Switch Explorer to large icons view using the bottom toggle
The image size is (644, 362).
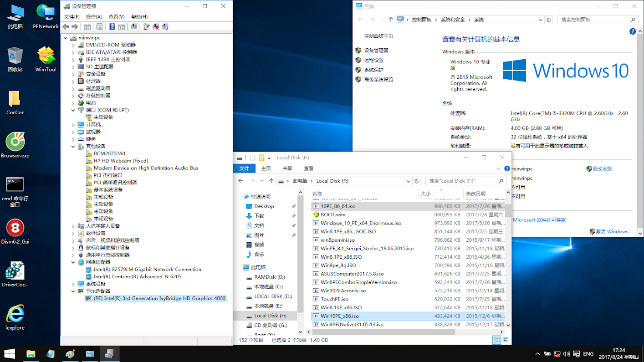[x=505, y=340]
